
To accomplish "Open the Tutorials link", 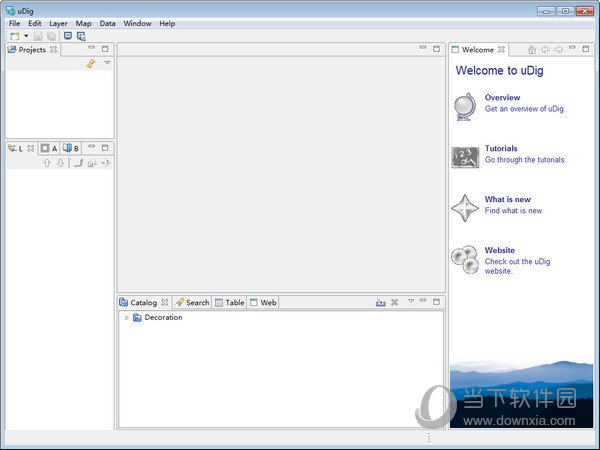I will tap(501, 148).
